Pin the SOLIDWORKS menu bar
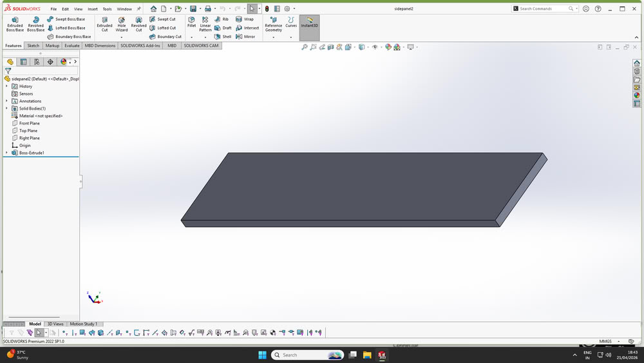 (139, 8)
